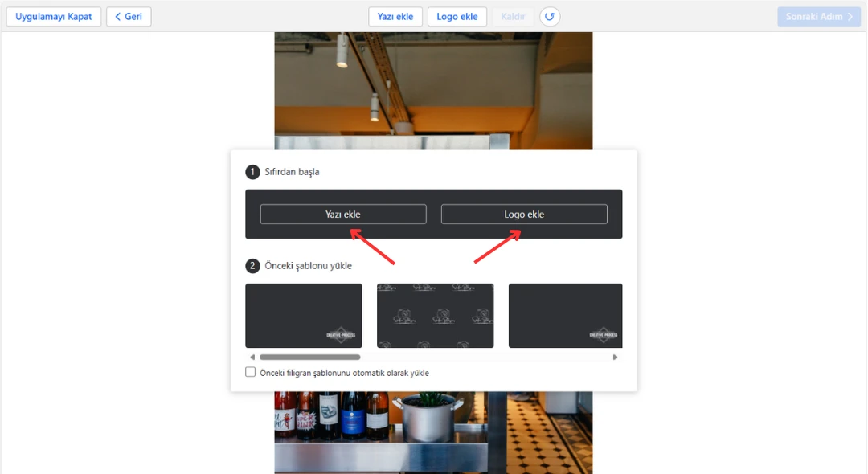Image resolution: width=868 pixels, height=474 pixels.
Task: Proceed with the Sonraki Adım button
Action: [818, 17]
